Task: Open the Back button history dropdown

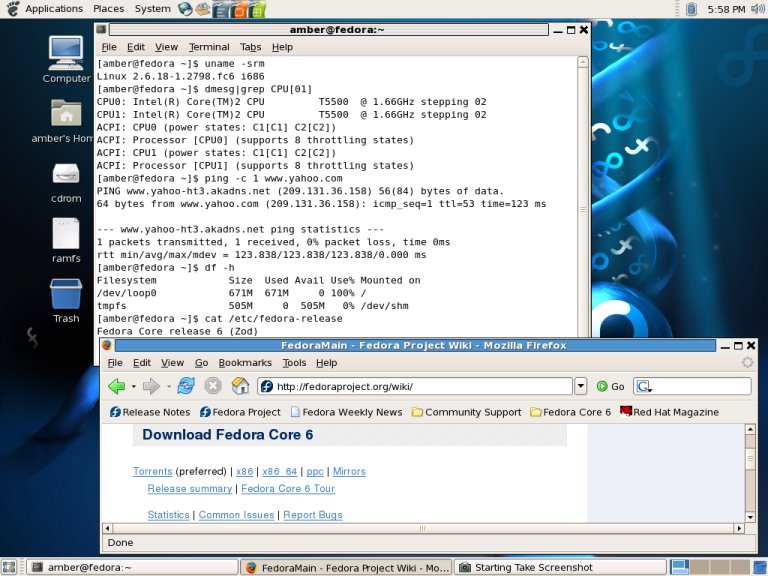Action: click(x=134, y=386)
